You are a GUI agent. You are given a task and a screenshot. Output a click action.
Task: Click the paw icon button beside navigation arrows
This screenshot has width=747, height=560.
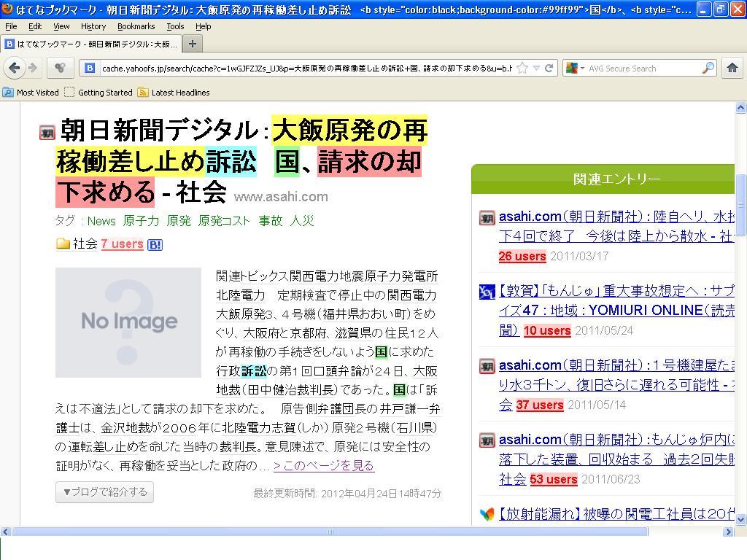[60, 68]
